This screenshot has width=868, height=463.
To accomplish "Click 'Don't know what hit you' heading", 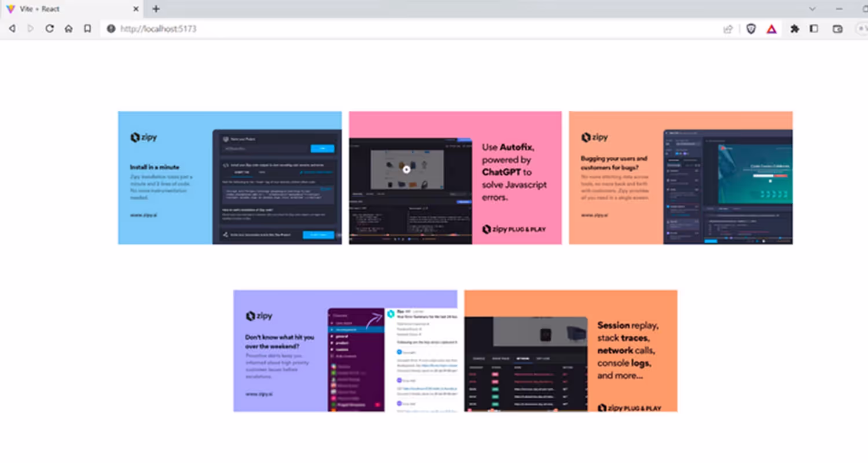I will (x=279, y=341).
